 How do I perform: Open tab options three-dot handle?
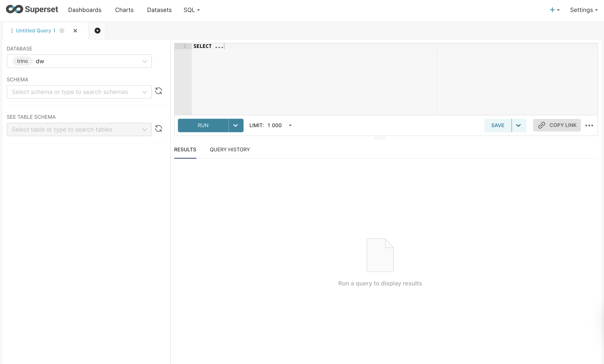[x=12, y=31]
